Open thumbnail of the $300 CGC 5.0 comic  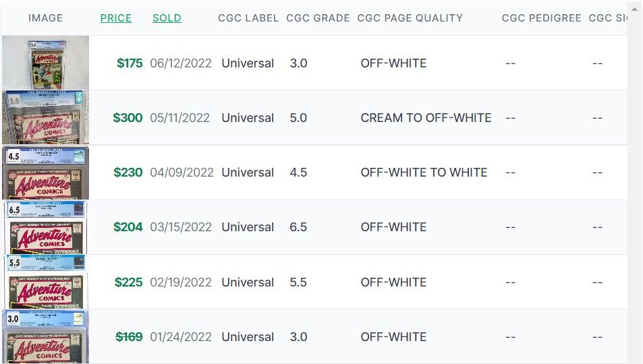coord(45,117)
